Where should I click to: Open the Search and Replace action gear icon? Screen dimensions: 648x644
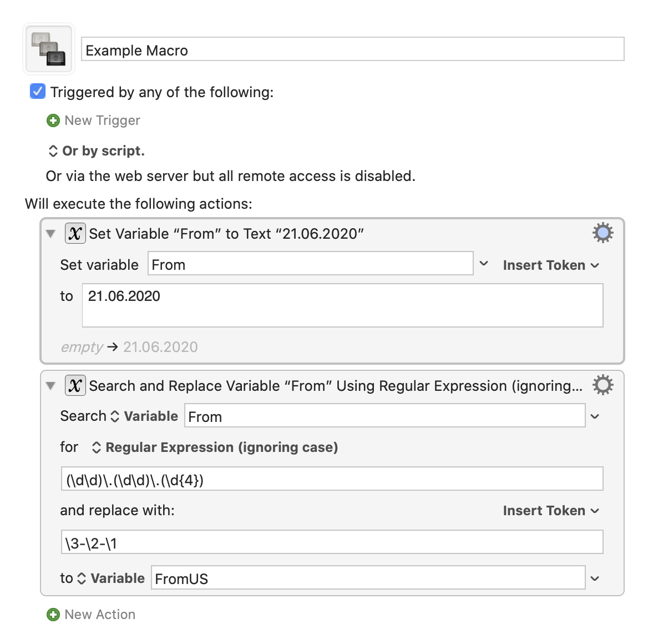tap(603, 385)
